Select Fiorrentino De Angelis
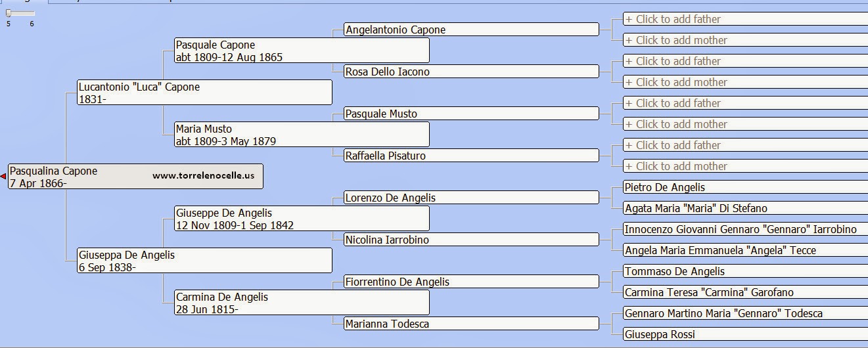 (471, 282)
